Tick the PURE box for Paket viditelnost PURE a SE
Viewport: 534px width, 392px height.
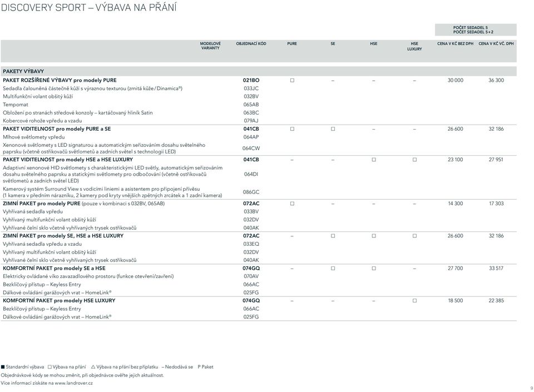pos(292,129)
